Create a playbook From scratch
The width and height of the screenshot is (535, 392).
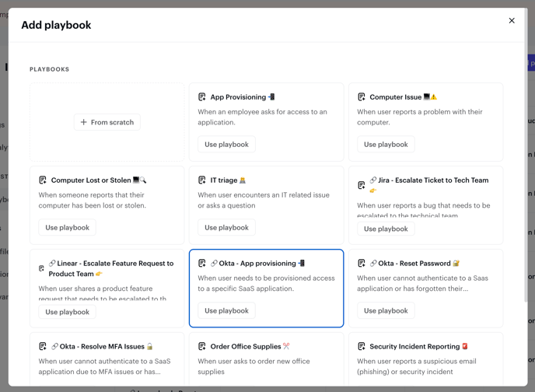click(x=107, y=122)
